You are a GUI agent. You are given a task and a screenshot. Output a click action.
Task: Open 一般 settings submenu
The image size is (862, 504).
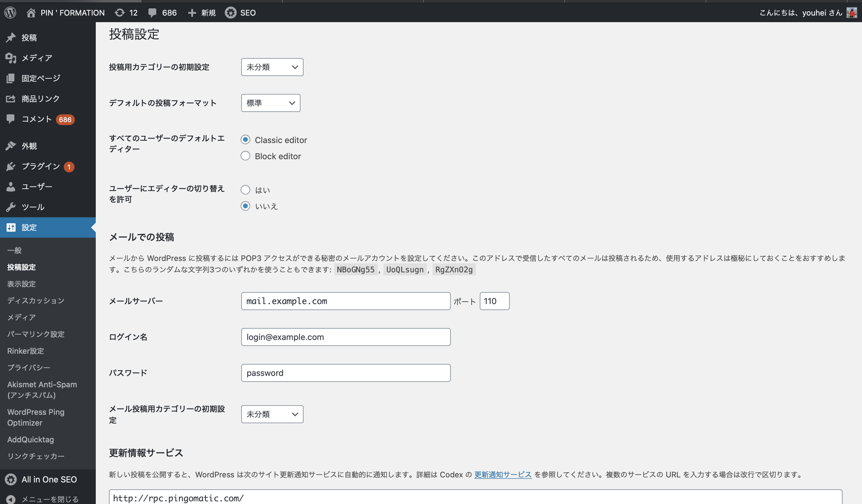[14, 250]
